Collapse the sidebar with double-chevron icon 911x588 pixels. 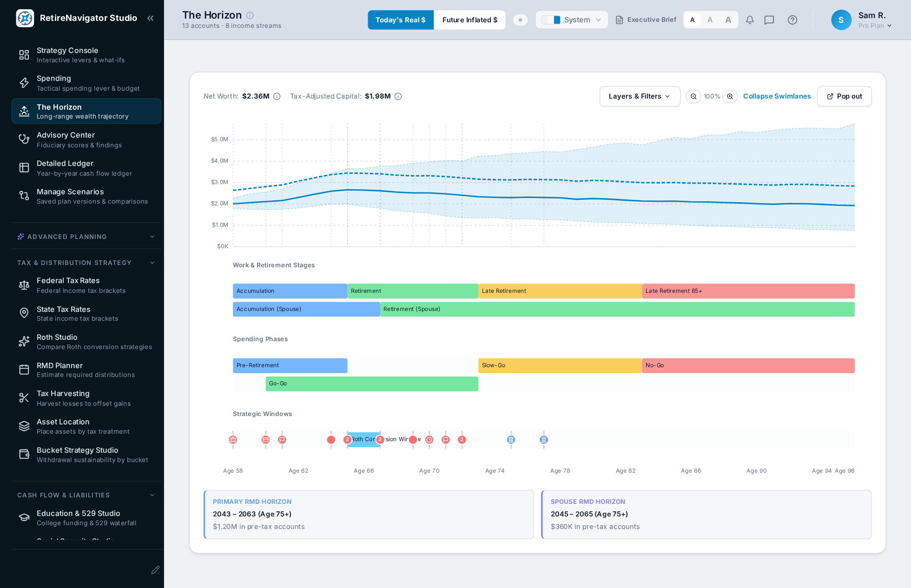coord(150,18)
